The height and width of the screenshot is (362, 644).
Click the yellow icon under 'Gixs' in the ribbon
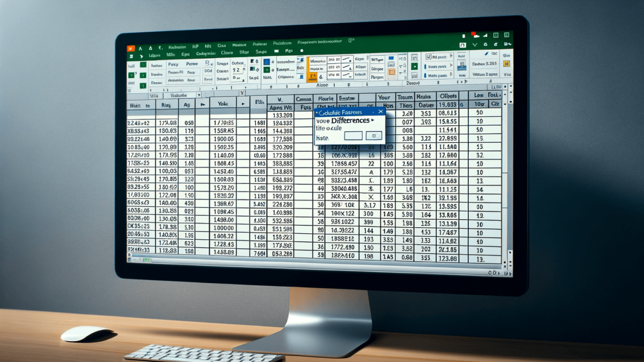pos(507,63)
